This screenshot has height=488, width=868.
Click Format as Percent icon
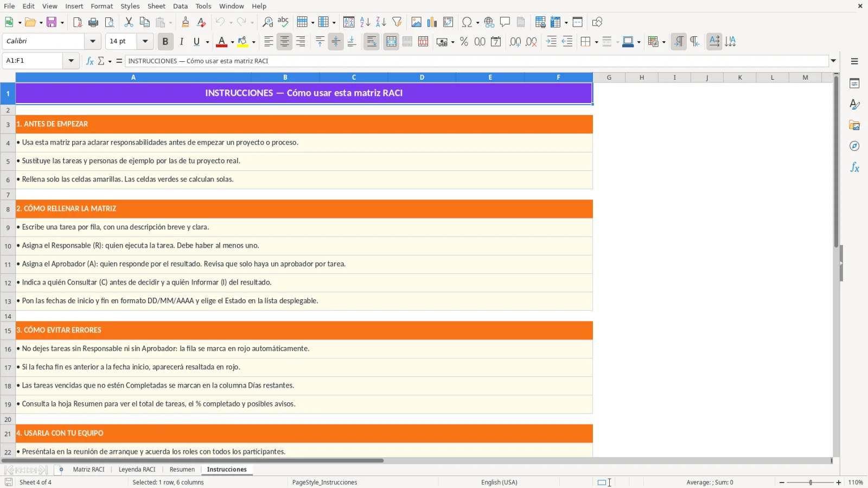(x=464, y=42)
